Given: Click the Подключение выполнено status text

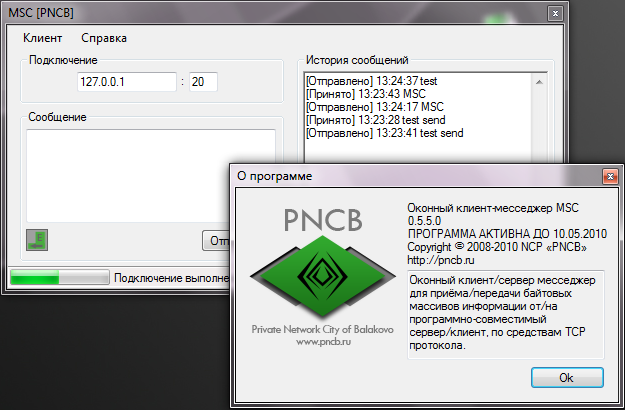Looking at the screenshot, I should [x=165, y=278].
